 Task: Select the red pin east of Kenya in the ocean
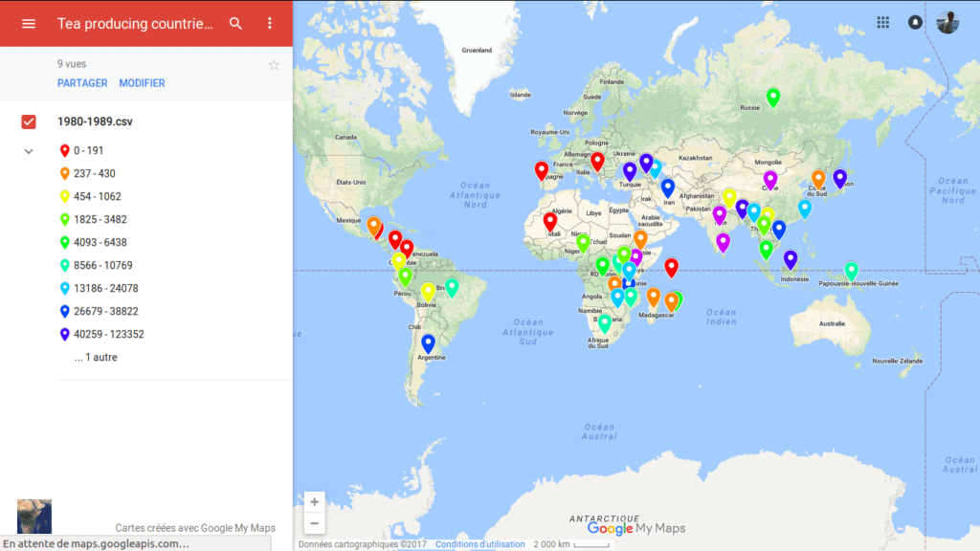point(671,268)
